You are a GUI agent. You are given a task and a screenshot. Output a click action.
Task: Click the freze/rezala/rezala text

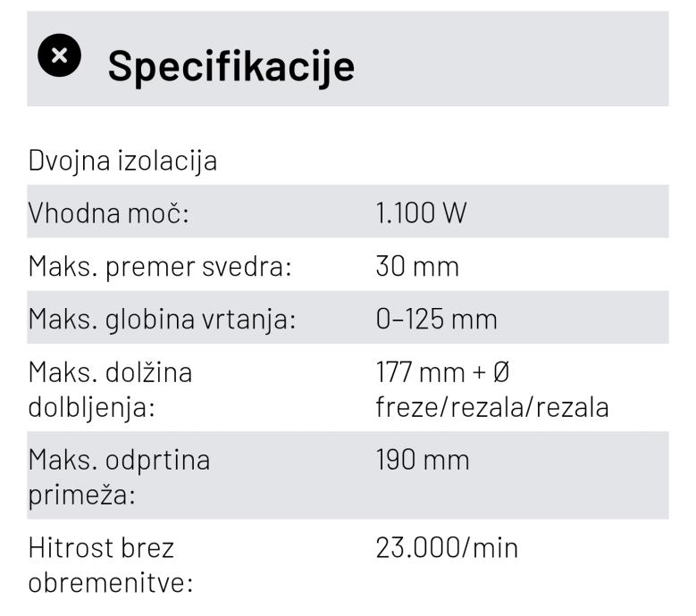492,407
